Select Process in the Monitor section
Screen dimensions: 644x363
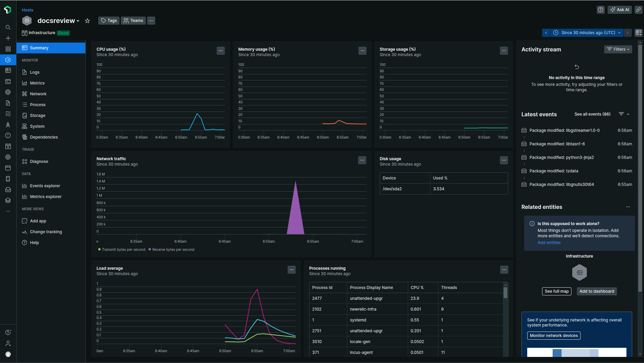tap(37, 105)
